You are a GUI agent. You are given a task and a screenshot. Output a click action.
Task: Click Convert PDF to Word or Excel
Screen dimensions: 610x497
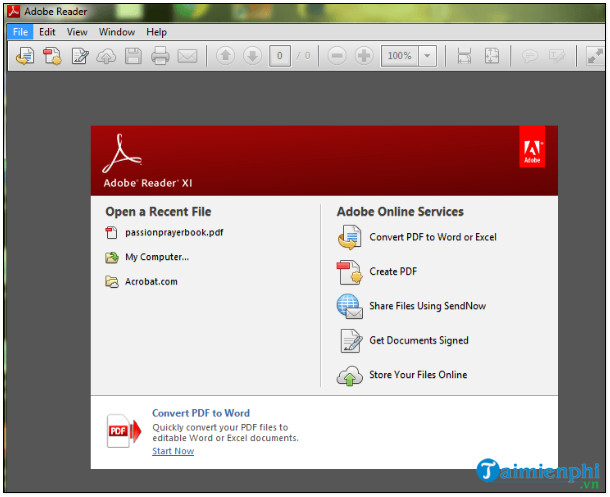coord(432,237)
